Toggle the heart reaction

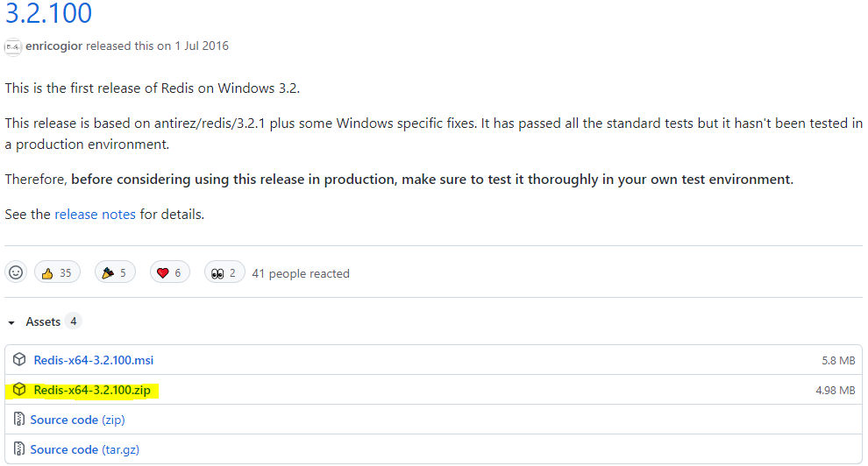[x=170, y=272]
